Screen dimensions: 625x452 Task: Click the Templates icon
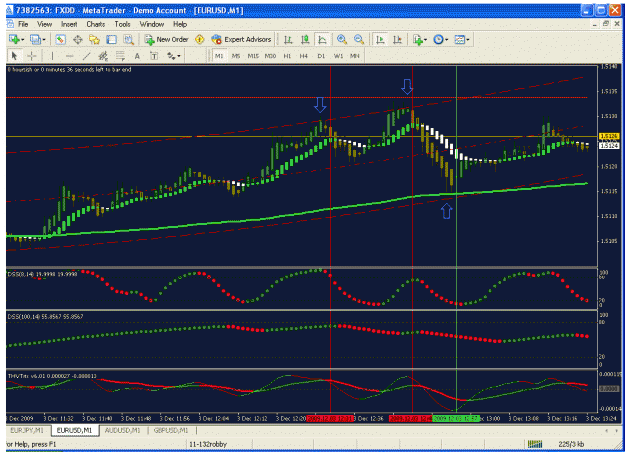(x=460, y=39)
